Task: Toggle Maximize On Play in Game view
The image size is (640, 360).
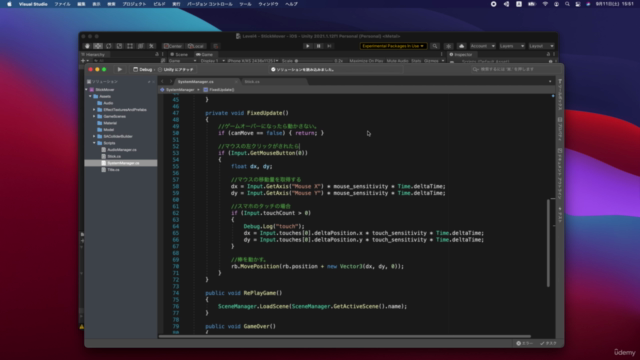Action: [x=366, y=61]
